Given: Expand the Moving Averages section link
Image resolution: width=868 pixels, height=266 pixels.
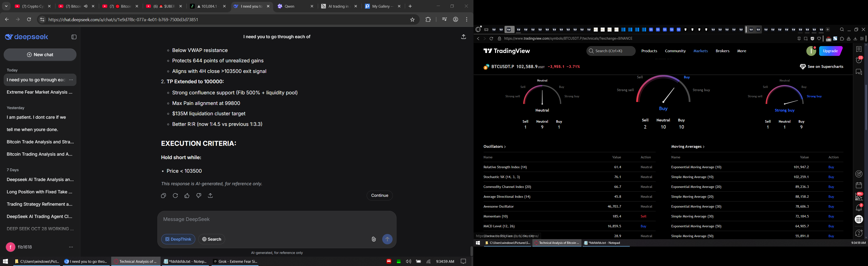Looking at the screenshot, I should tap(687, 147).
